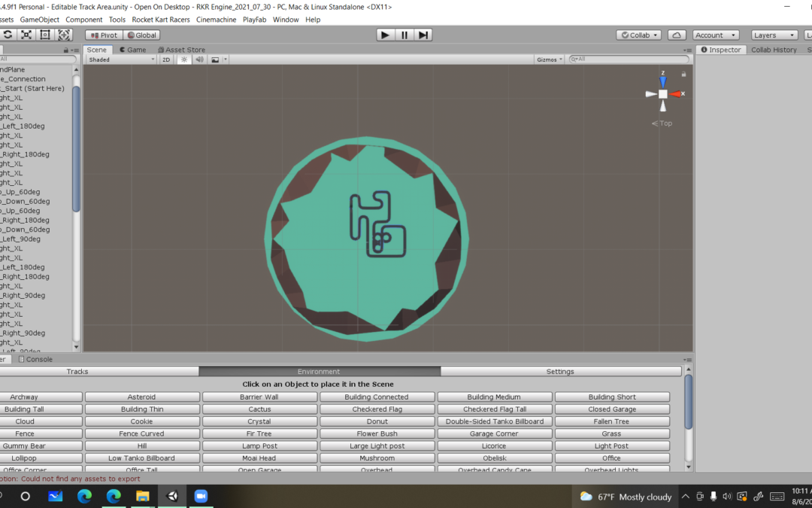812x508 pixels.
Task: Open the PlayFab menu
Action: 254,20
